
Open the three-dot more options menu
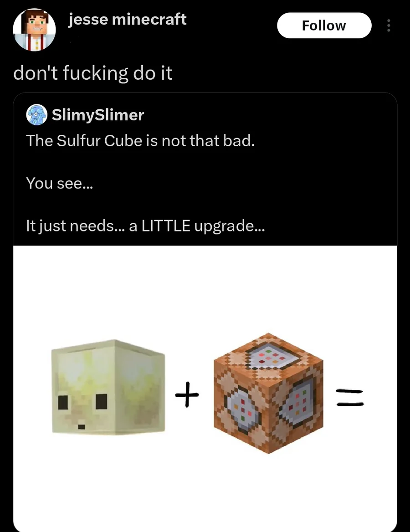tap(389, 26)
